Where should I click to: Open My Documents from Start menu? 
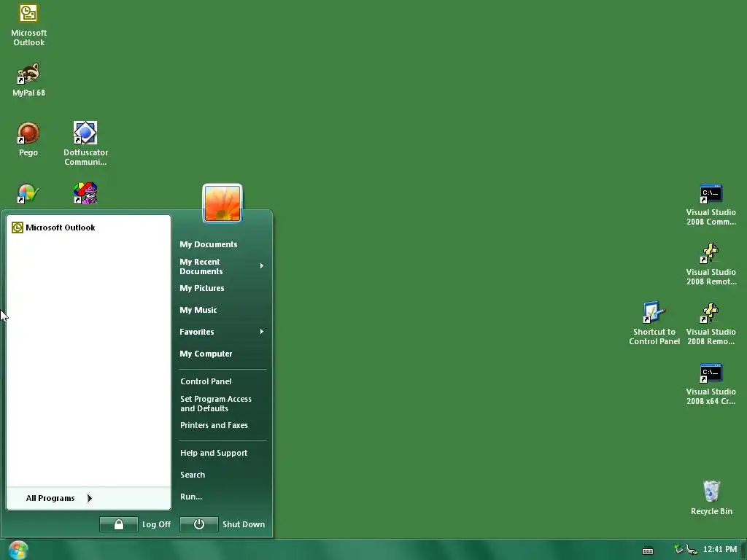pos(208,244)
